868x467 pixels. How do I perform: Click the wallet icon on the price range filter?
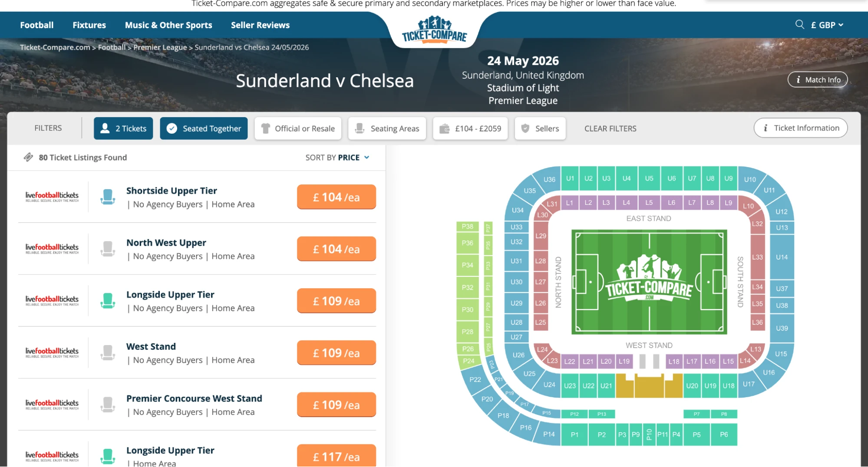coord(445,128)
